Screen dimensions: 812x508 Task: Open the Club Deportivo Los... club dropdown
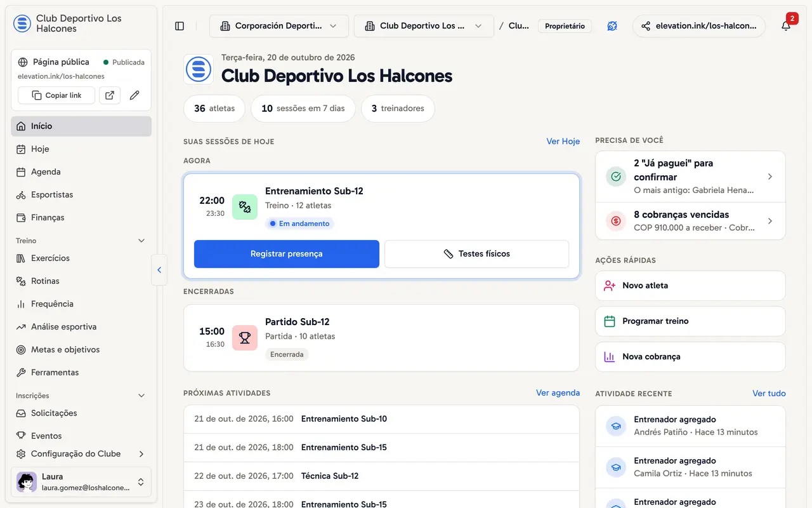424,26
